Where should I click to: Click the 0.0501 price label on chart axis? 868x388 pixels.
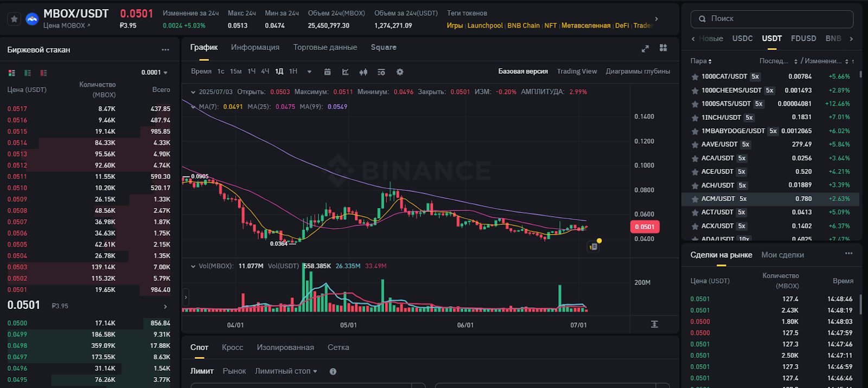(x=644, y=227)
